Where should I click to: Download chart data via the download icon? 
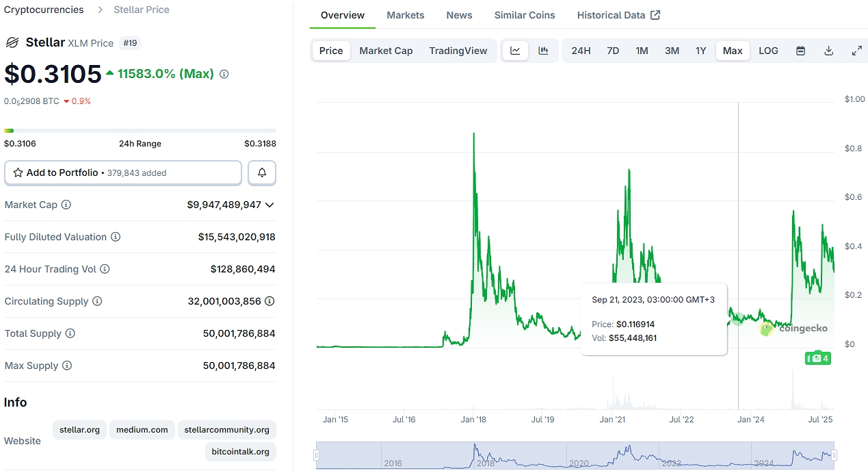[x=828, y=51]
